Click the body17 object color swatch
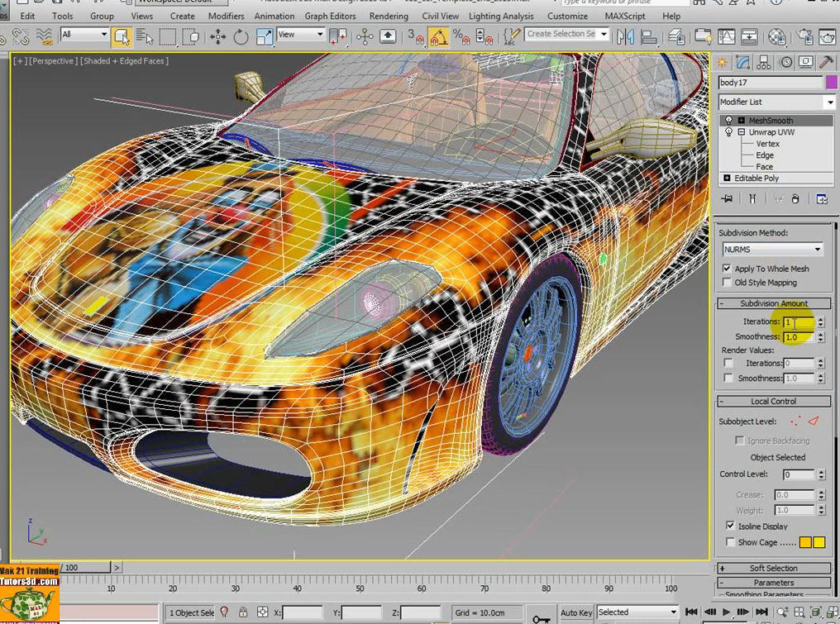840x624 pixels. pos(831,82)
